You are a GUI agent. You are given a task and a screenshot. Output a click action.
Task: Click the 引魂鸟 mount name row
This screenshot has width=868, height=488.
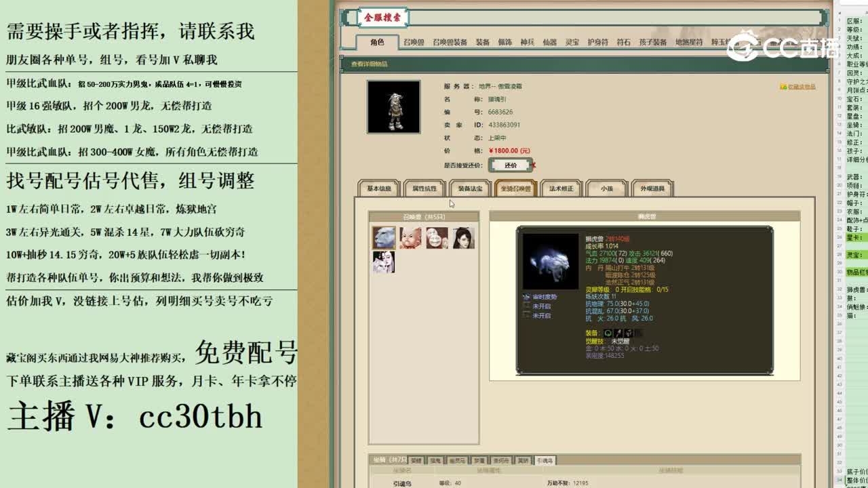(x=402, y=483)
